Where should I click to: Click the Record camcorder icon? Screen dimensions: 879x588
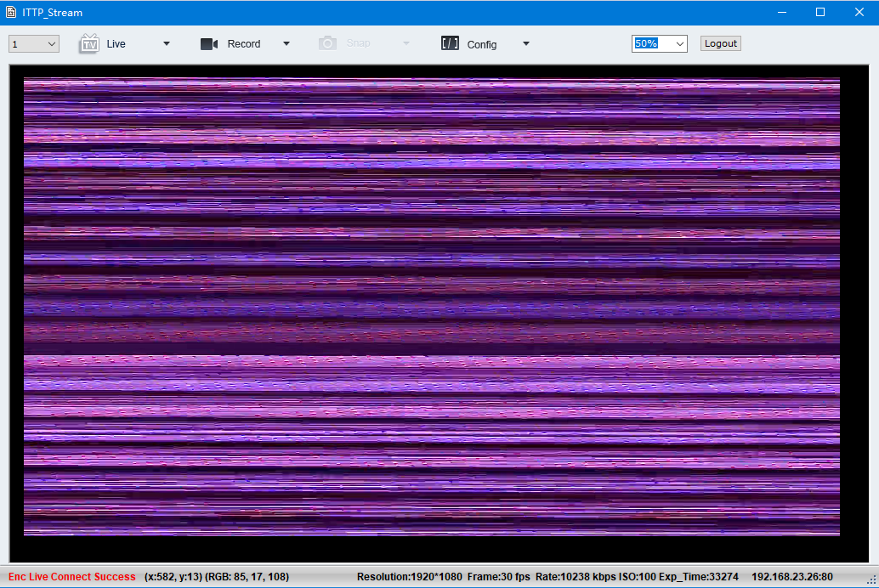(x=209, y=44)
